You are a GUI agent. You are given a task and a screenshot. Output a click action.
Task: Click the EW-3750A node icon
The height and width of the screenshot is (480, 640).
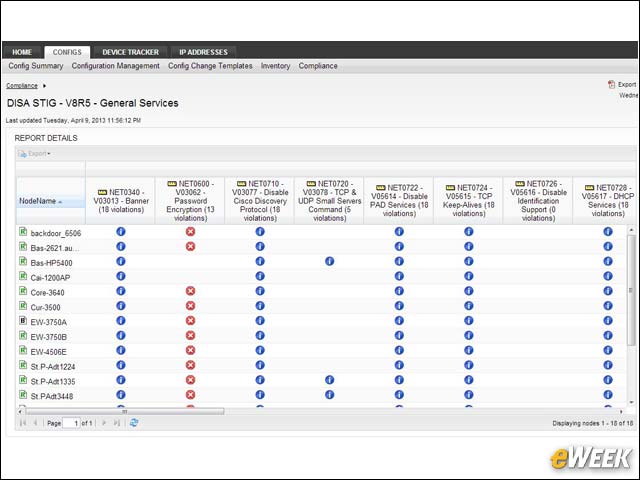point(23,321)
